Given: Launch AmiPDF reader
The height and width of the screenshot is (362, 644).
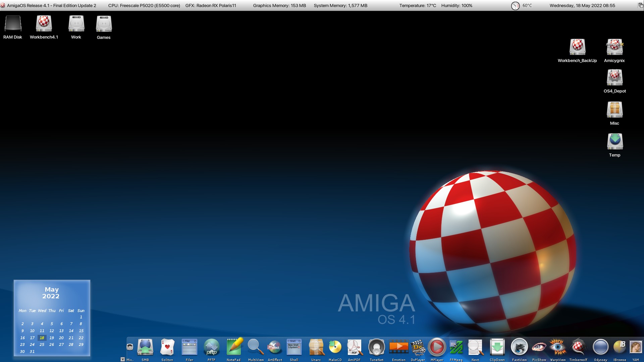Looking at the screenshot, I should coord(354,348).
